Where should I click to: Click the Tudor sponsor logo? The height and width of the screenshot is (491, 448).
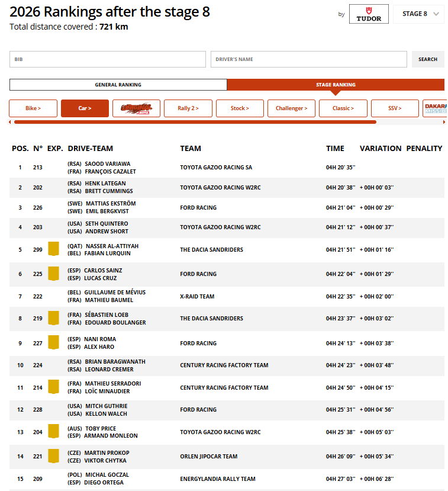tap(369, 14)
